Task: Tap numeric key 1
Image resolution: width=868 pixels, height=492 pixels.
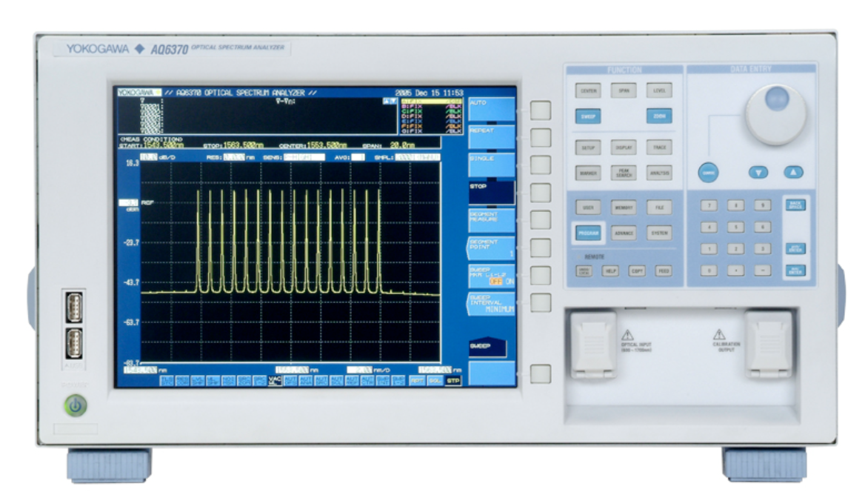Action: pyautogui.click(x=709, y=249)
